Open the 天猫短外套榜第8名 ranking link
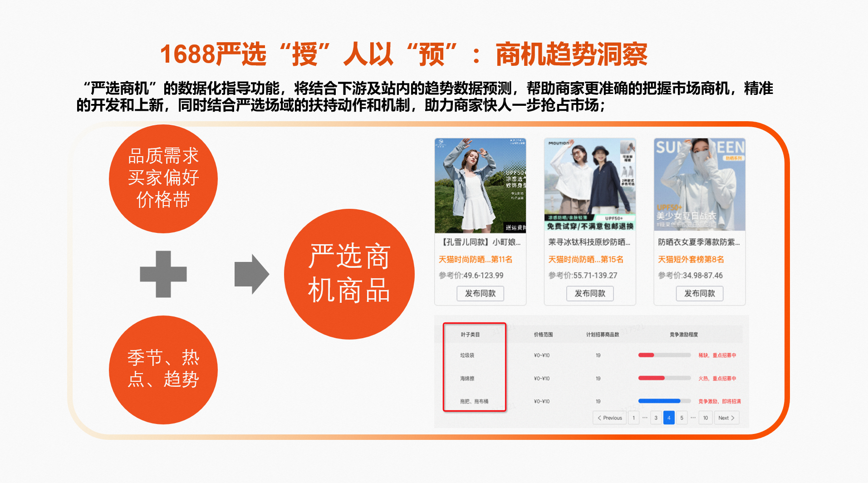Screen dimensions: 868x483 tap(691, 259)
